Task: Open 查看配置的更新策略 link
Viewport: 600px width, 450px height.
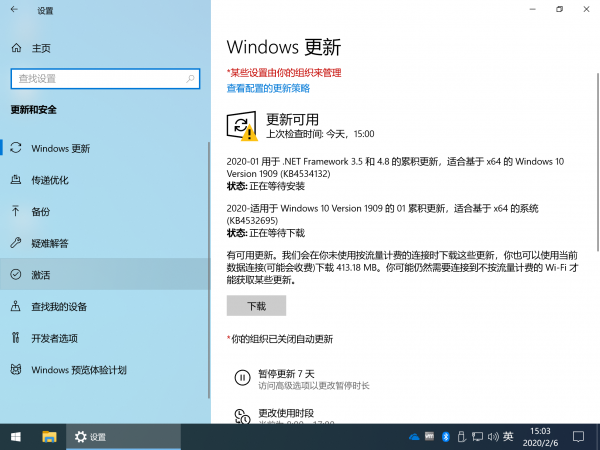Action: (268, 88)
